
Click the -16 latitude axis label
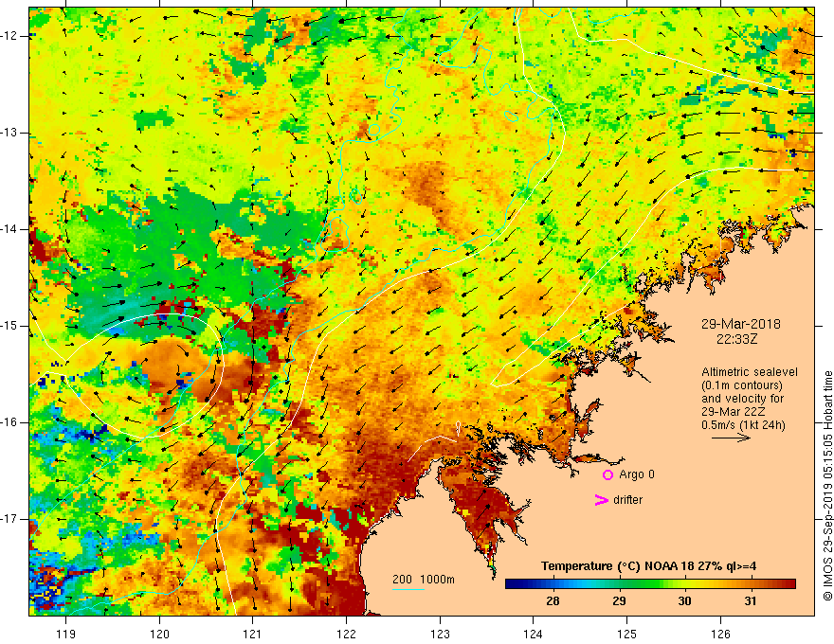[10, 423]
